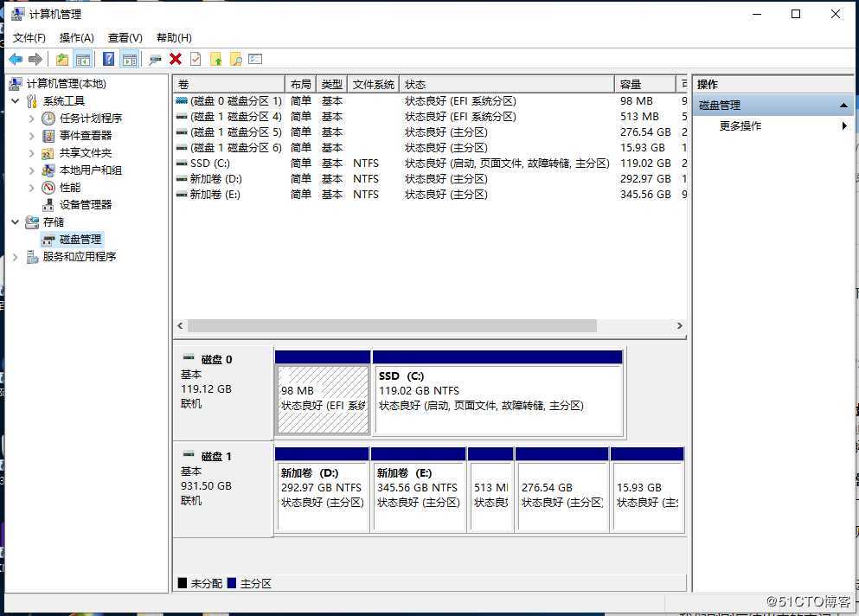The image size is (859, 616).
Task: Click the scroll-left arrow of volume list
Action: point(180,325)
